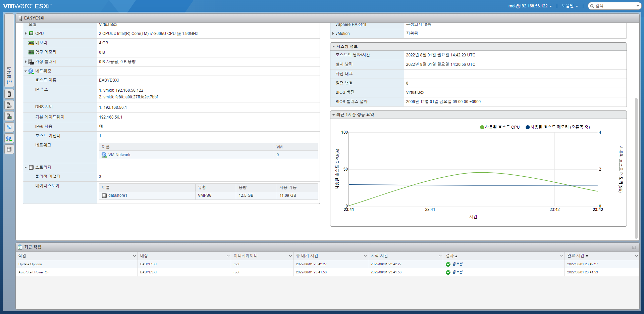Click the BIOS 버전 VirtualBox value
Screen dimensions: 644x314
point(415,92)
